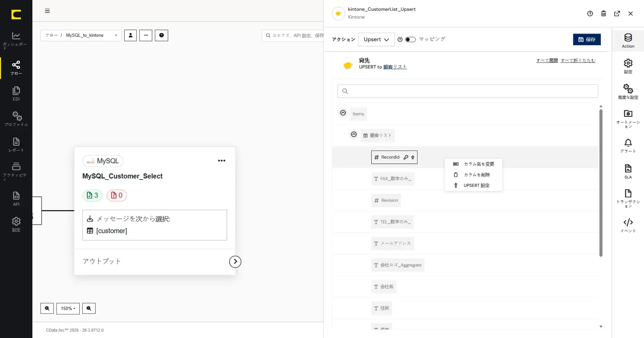Screen dimensions: 644x338
Task: Open the connector panel in a new window
Action: point(617,13)
